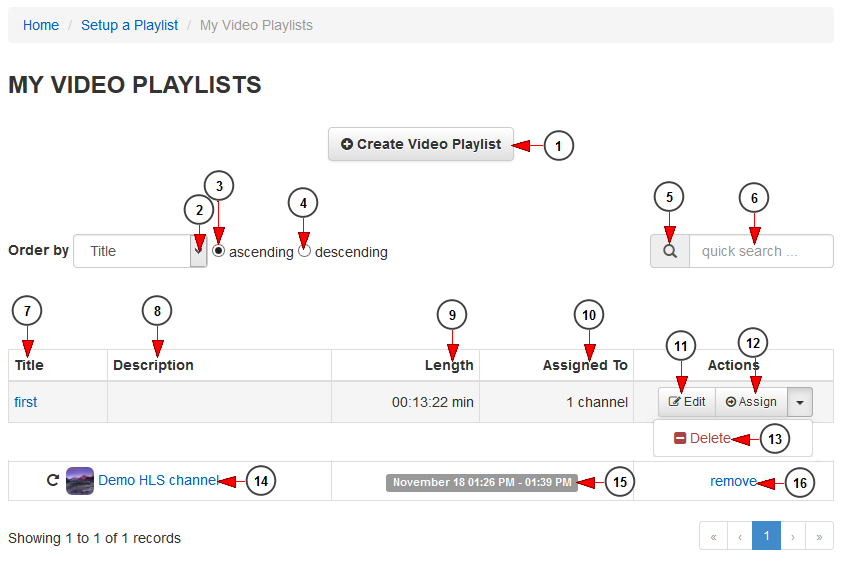Go to Home in breadcrumb
The image size is (842, 581).
41,25
